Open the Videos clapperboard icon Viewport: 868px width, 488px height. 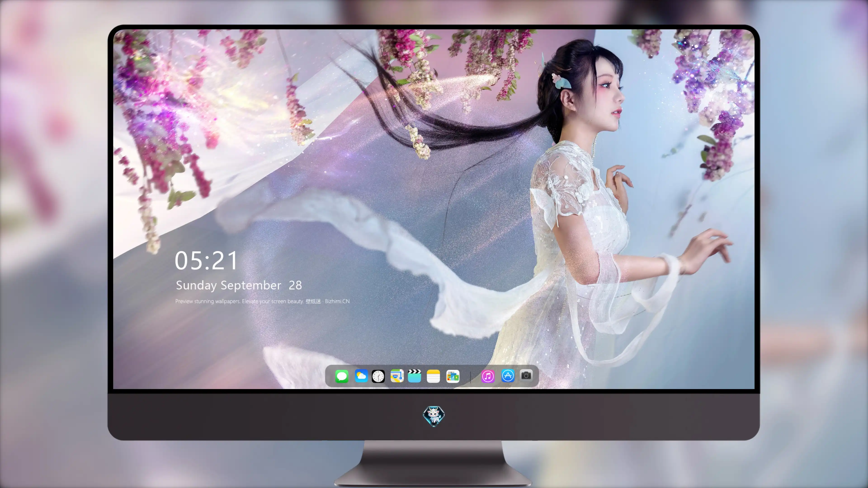pyautogui.click(x=415, y=376)
